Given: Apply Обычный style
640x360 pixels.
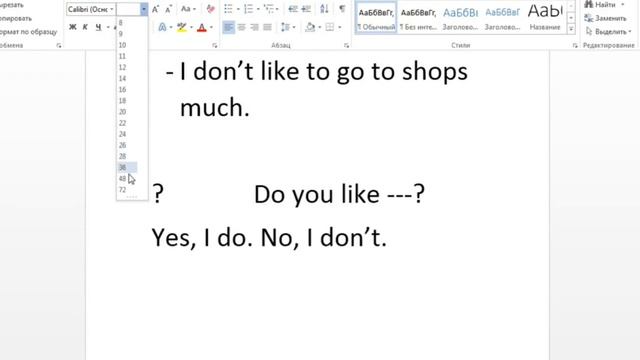Looking at the screenshot, I should (376, 18).
